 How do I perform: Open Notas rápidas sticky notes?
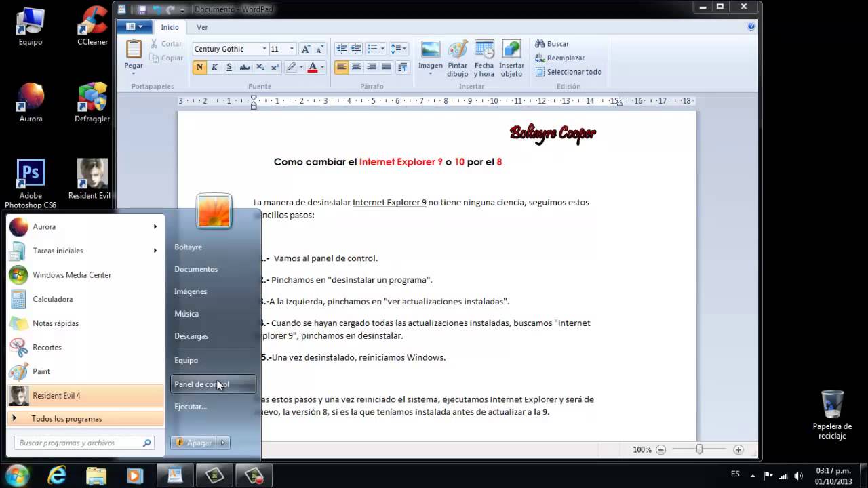click(x=85, y=323)
